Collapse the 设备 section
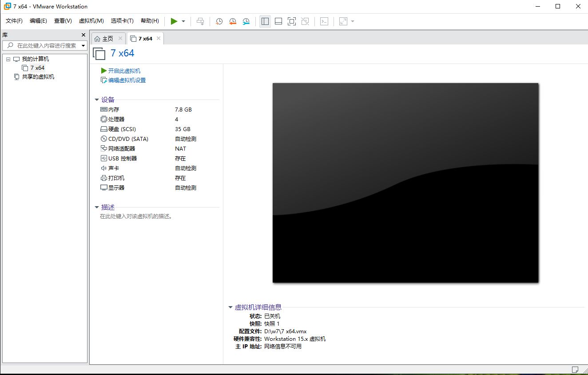588x375 pixels. coord(97,100)
